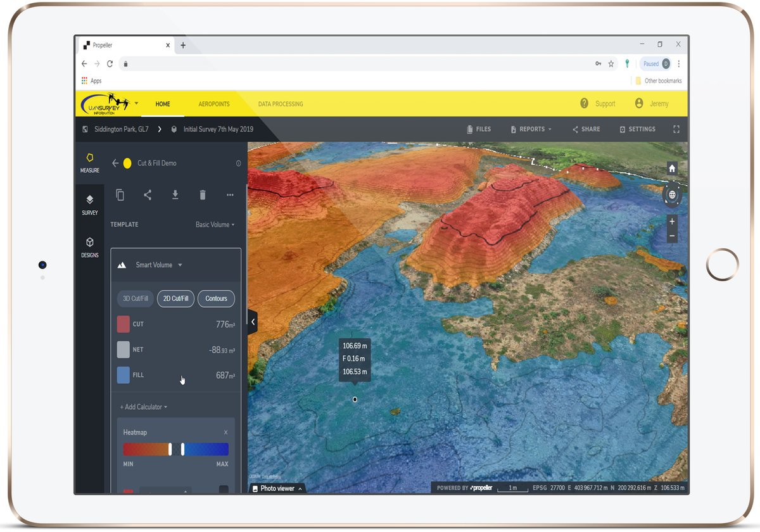Click the globe compass navigation control

click(x=672, y=195)
